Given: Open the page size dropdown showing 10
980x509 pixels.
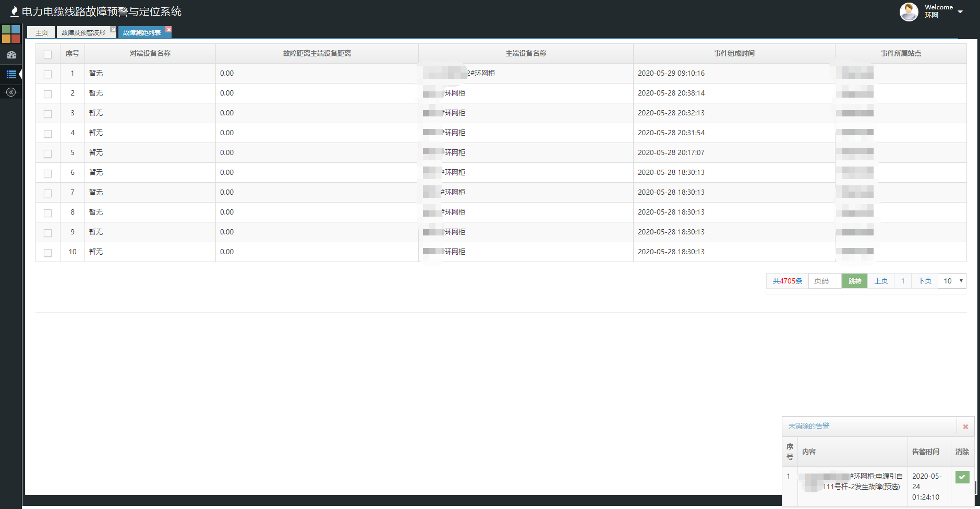Looking at the screenshot, I should click(x=952, y=281).
